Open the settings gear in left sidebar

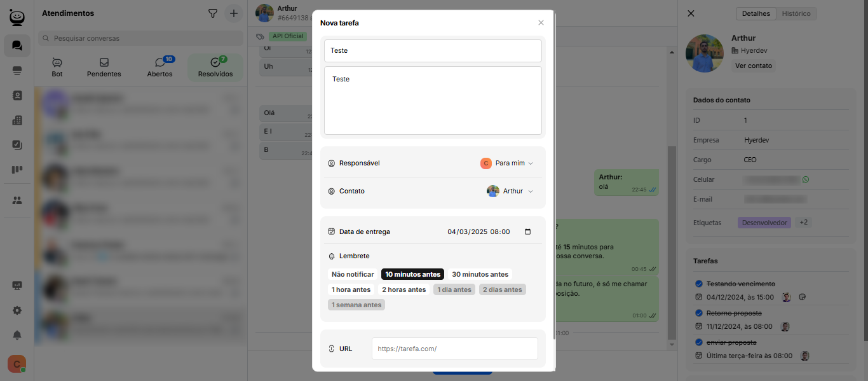(17, 310)
